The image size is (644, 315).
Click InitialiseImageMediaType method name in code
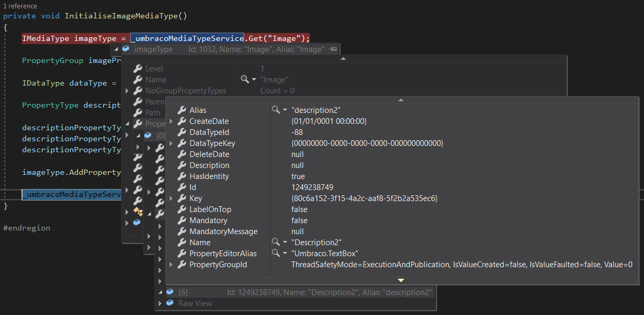121,16
